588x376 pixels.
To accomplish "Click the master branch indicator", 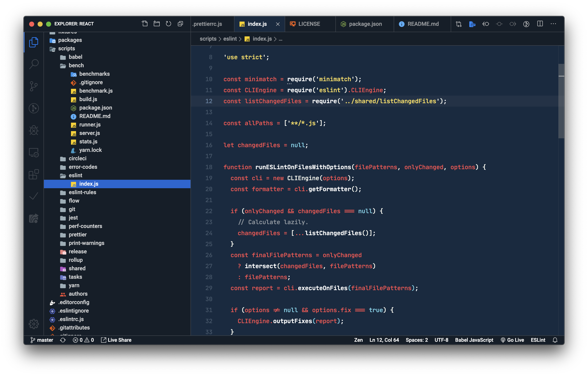I will click(x=42, y=340).
